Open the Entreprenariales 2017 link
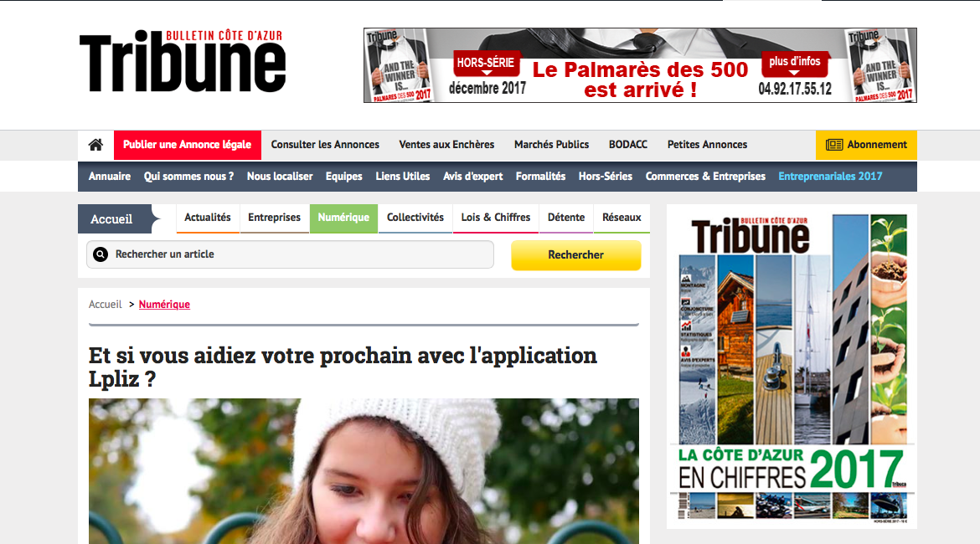 pyautogui.click(x=830, y=177)
